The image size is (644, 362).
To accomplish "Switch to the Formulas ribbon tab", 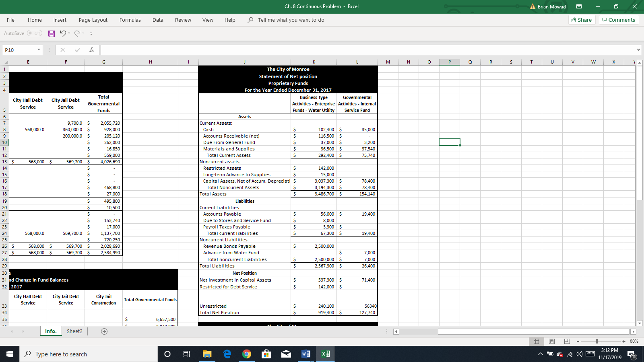I will [130, 20].
